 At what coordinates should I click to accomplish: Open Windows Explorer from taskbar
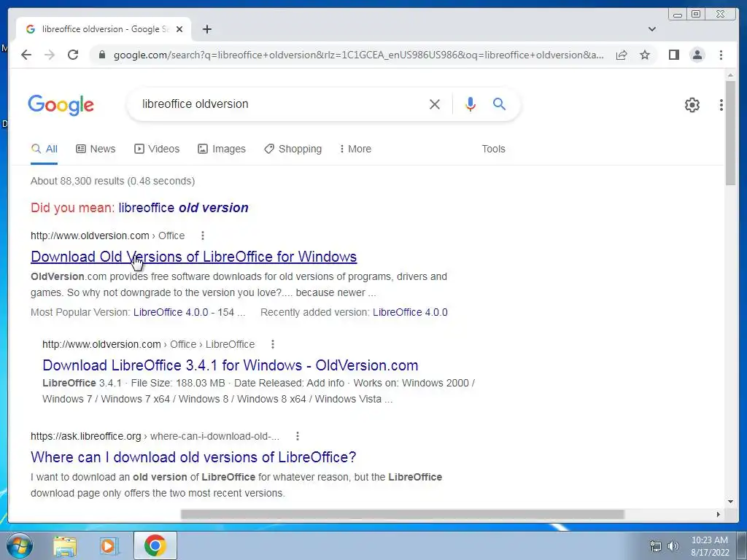point(65,545)
